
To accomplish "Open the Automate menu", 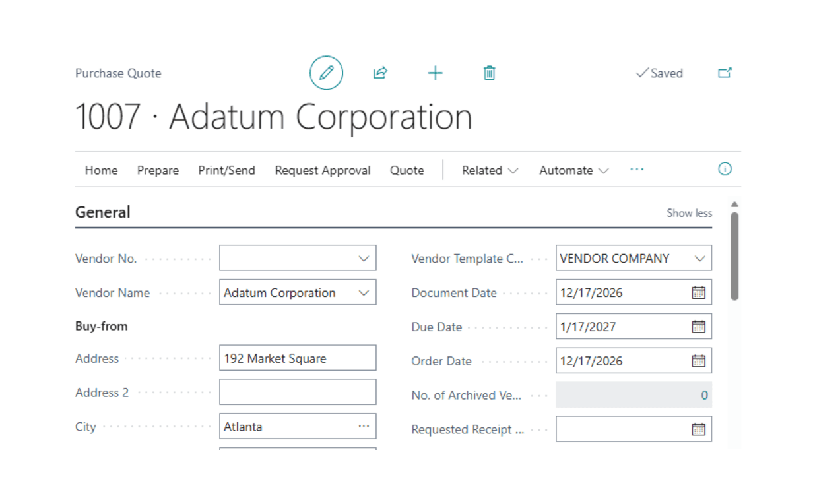I will [573, 170].
